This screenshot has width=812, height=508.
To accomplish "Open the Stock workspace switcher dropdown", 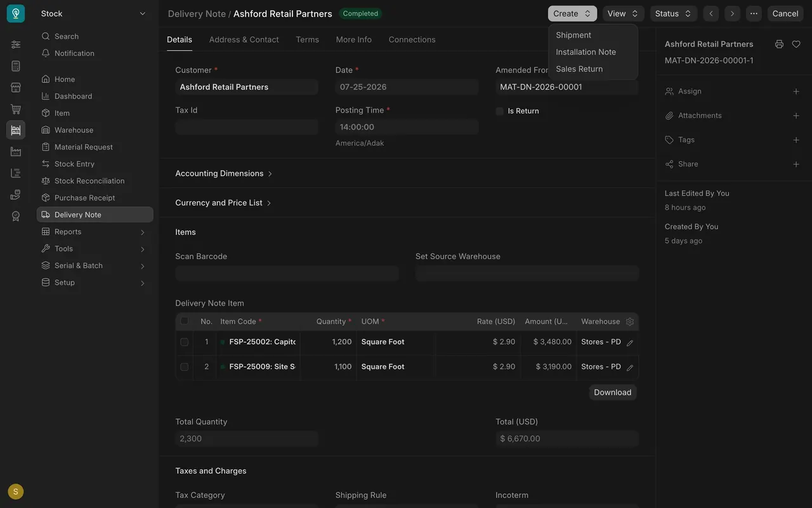I will click(93, 13).
